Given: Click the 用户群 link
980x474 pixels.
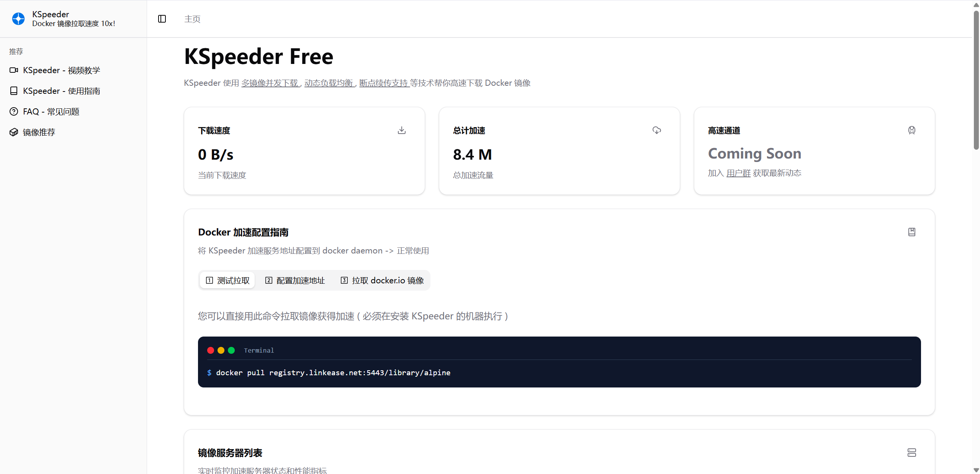Looking at the screenshot, I should 738,173.
